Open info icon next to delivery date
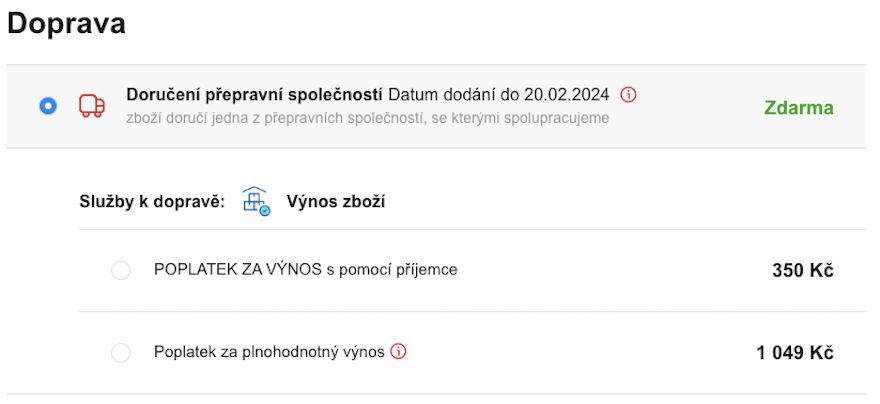880x404 pixels. pos(628,95)
